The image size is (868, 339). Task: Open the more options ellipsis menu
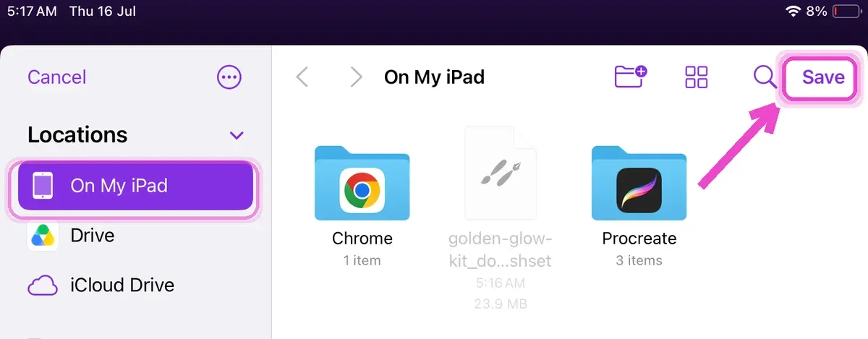(229, 77)
